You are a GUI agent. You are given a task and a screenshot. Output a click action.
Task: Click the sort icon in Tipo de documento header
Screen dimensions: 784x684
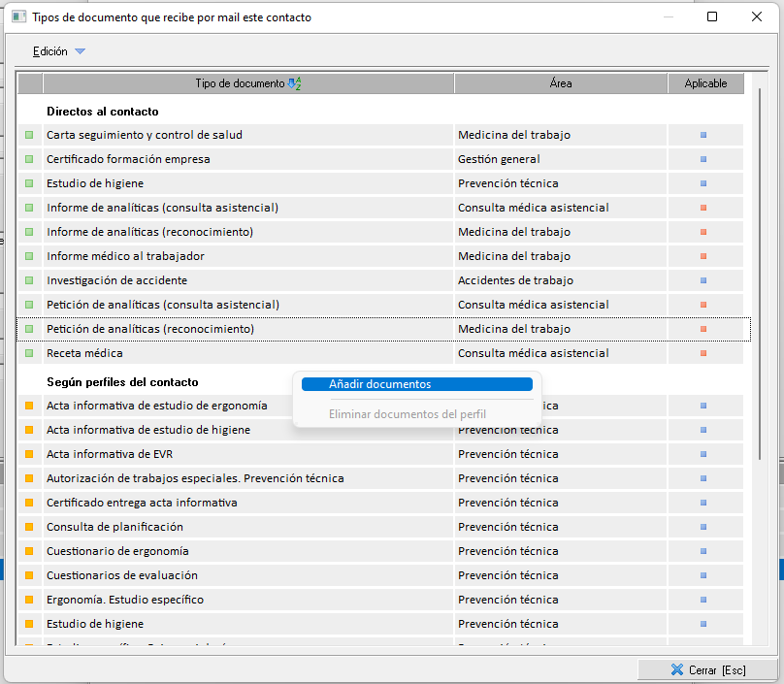click(294, 83)
